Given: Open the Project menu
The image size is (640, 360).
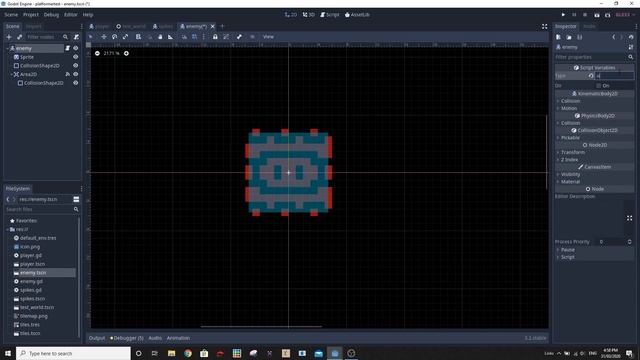Looking at the screenshot, I should pyautogui.click(x=31, y=15).
